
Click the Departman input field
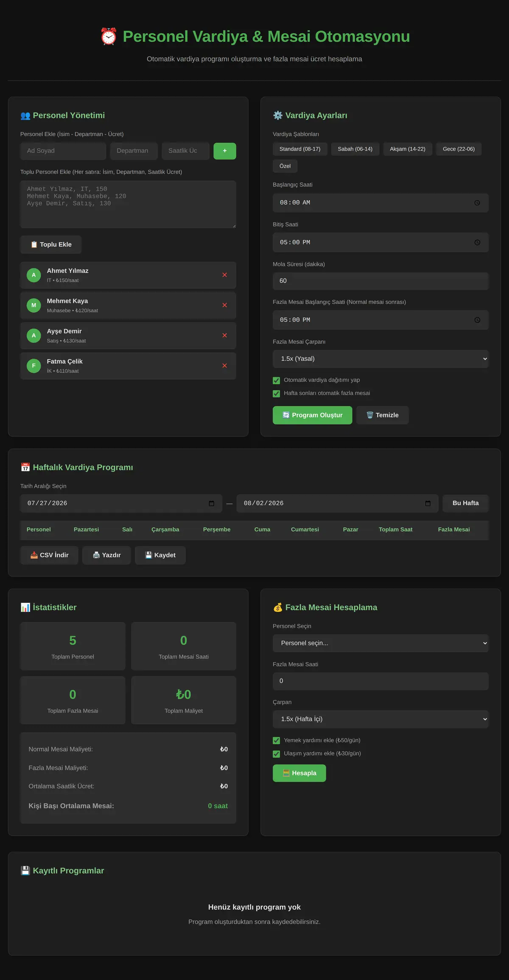tap(134, 151)
